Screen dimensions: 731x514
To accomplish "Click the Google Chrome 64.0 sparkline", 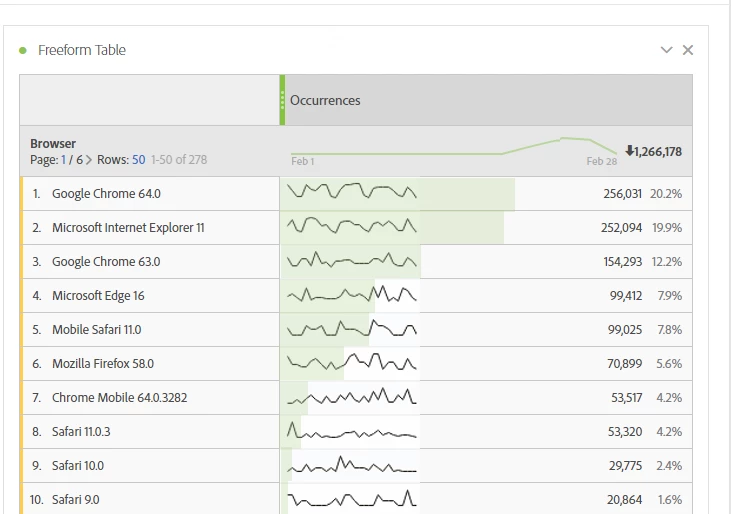I will (x=352, y=191).
